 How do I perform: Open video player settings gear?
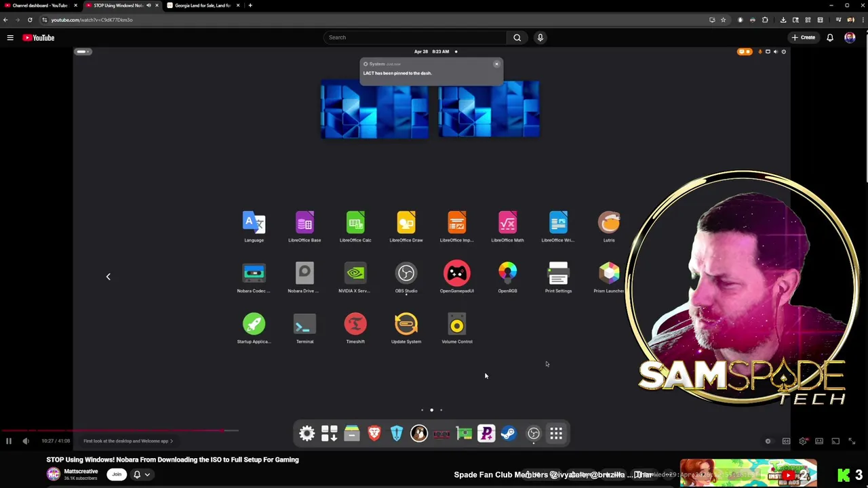click(803, 441)
